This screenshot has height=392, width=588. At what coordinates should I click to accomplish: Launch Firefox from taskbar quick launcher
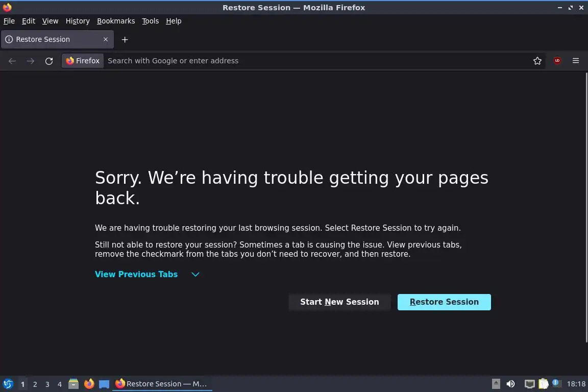(89, 384)
